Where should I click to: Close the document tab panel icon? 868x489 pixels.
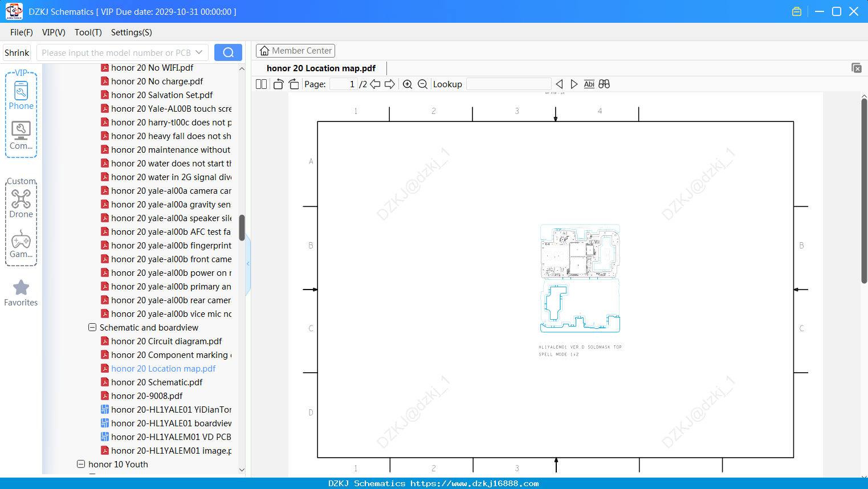[x=857, y=68]
